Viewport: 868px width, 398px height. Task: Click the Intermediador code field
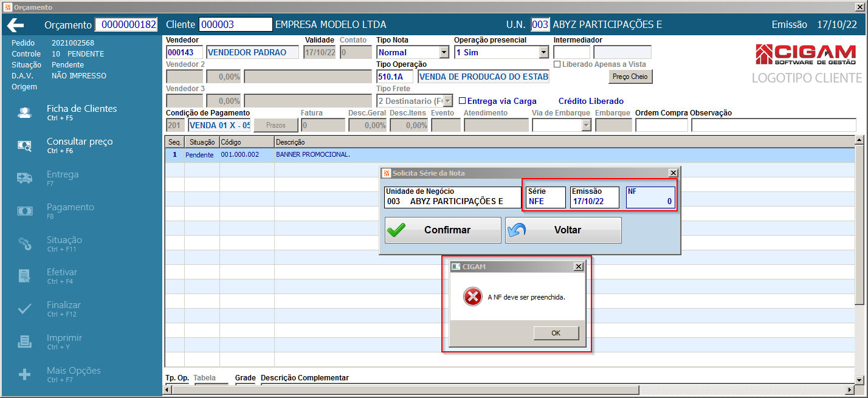[571, 52]
